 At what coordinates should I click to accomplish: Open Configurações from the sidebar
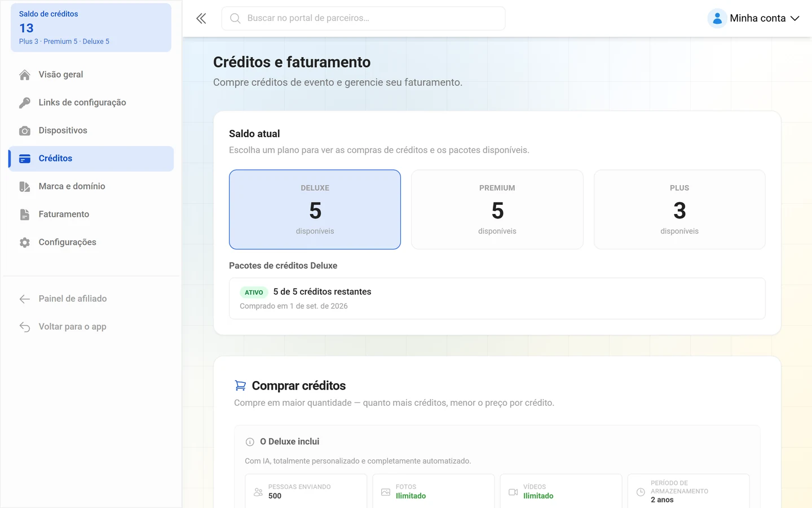click(91, 242)
